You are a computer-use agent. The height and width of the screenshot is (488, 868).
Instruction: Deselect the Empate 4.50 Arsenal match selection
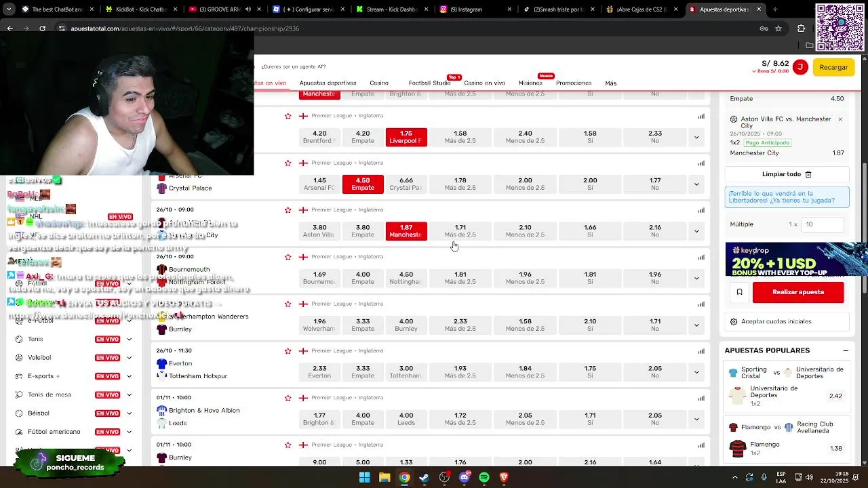coord(363,184)
